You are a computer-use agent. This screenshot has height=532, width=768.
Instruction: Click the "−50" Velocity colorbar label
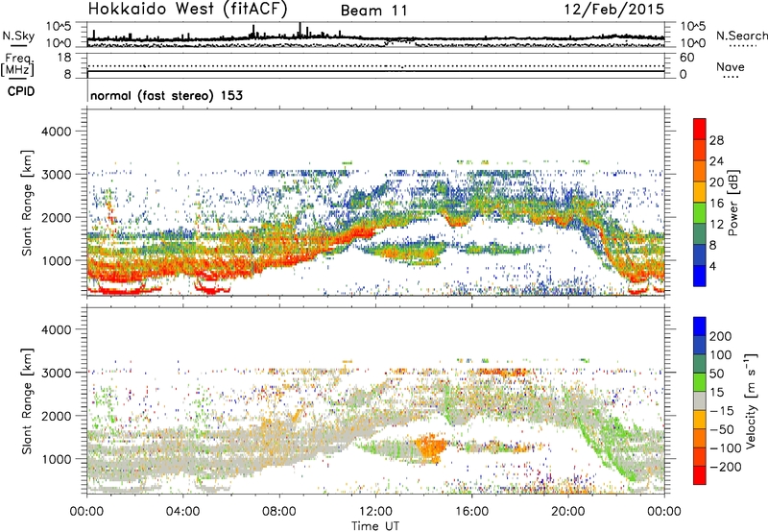pyautogui.click(x=722, y=429)
